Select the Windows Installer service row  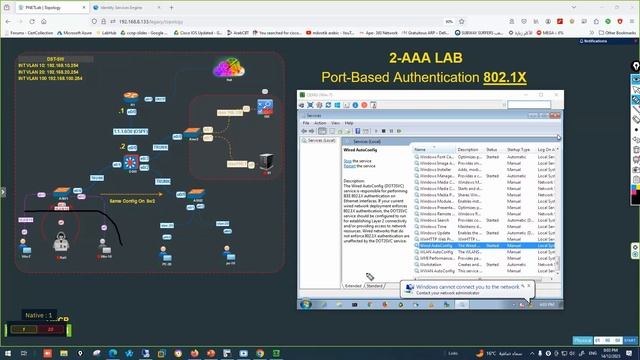pos(485,169)
